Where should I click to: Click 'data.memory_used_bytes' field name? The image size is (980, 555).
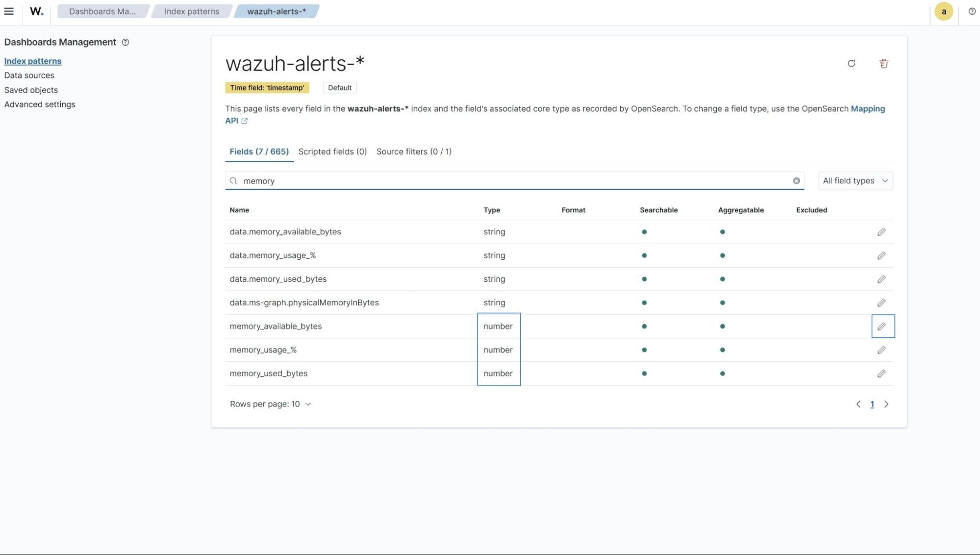coord(278,279)
